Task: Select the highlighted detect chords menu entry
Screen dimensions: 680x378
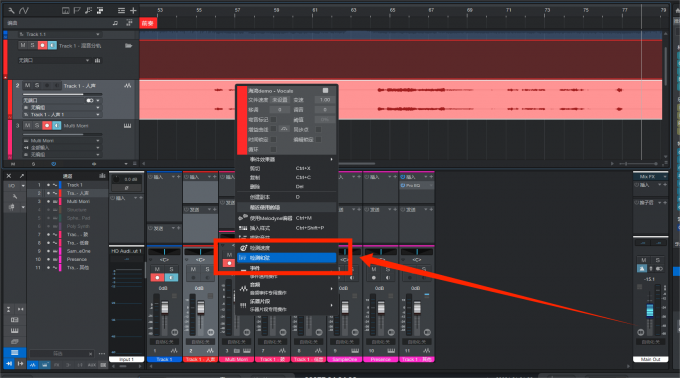Action: click(x=286, y=258)
